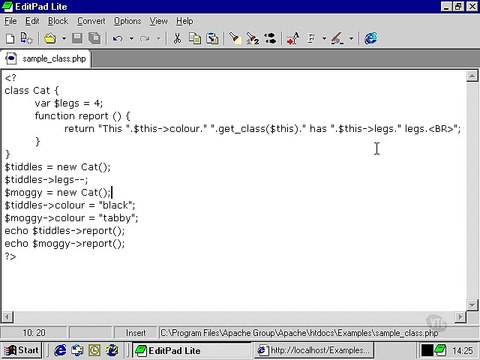
Task: Cut selection with the scissors icon
Action: tap(177, 39)
